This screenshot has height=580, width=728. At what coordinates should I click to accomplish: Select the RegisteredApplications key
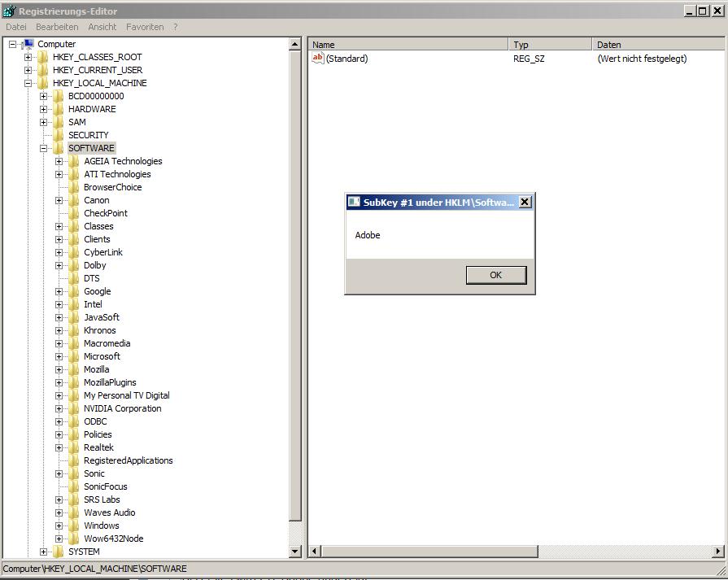pos(128,460)
